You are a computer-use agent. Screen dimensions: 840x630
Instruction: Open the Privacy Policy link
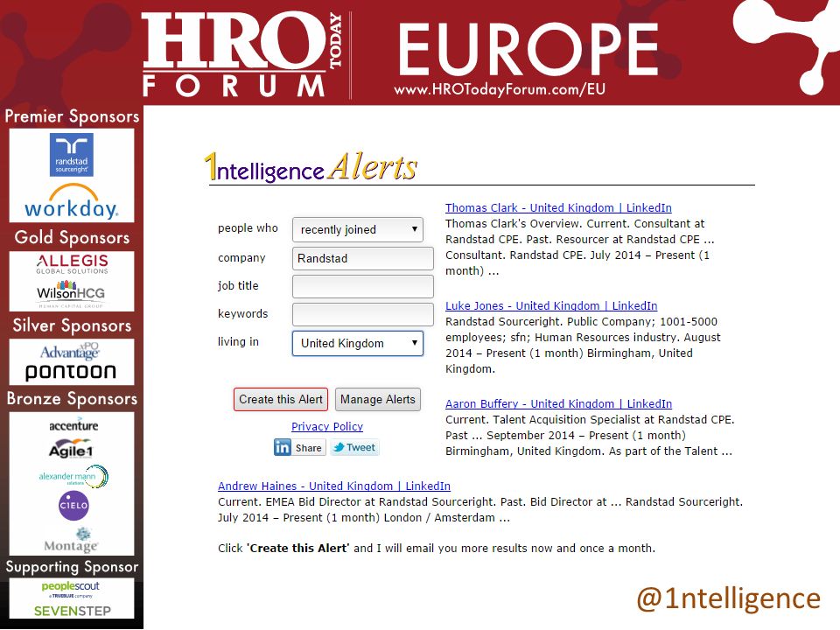click(327, 426)
